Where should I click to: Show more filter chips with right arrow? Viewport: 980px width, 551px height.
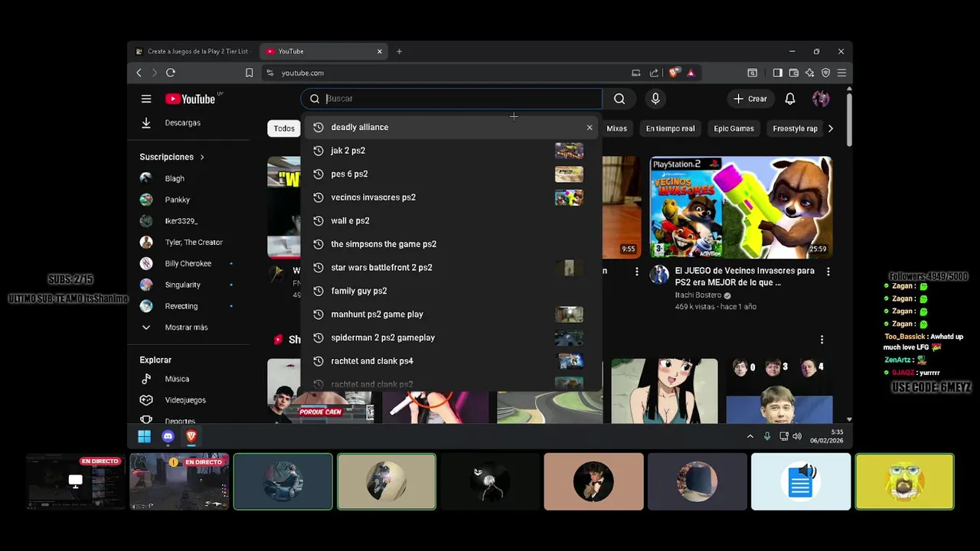[831, 129]
